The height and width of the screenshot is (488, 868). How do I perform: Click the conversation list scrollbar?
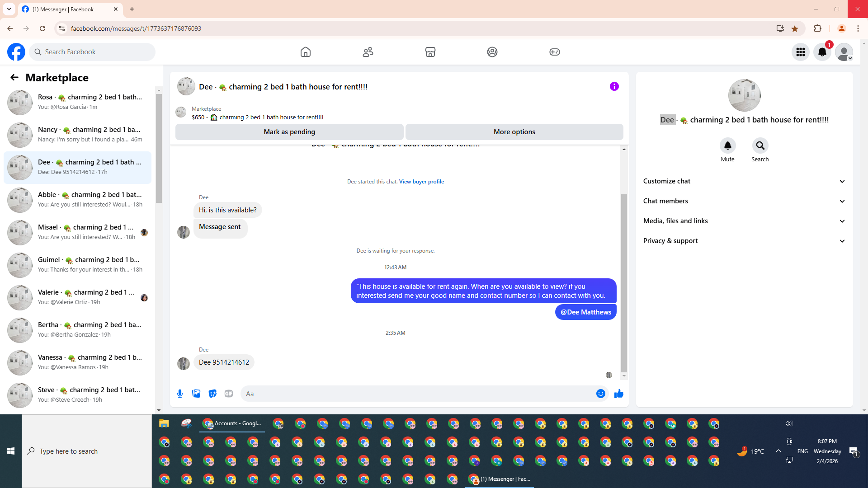(159, 149)
